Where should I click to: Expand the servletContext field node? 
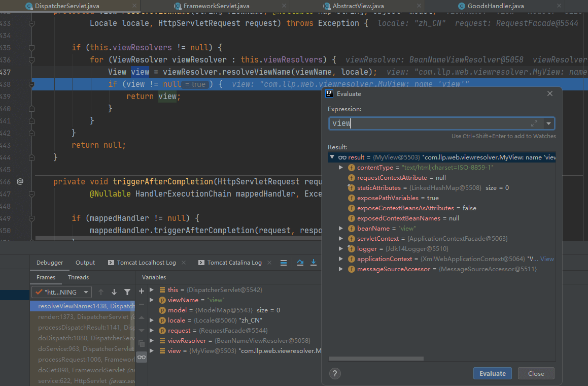pos(340,238)
